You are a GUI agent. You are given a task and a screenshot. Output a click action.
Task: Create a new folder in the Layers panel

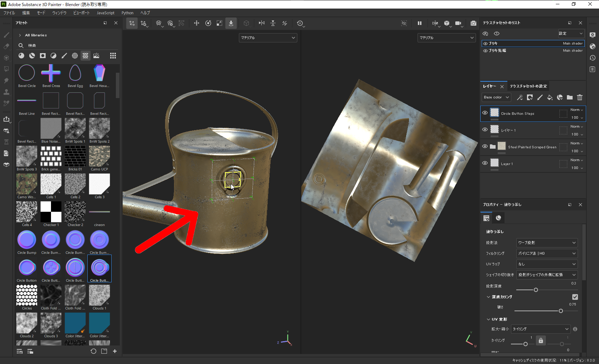[x=569, y=97]
